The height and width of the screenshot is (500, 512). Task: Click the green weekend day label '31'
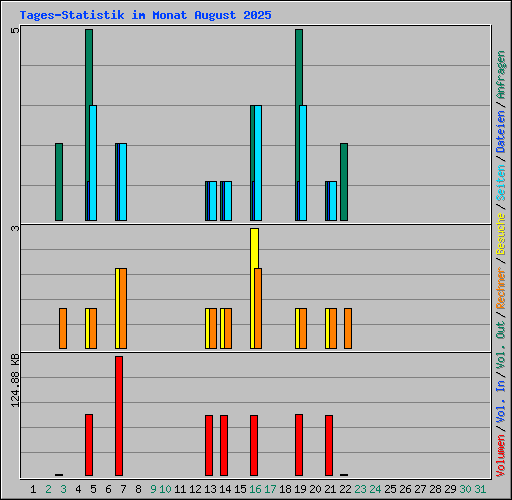(x=480, y=489)
